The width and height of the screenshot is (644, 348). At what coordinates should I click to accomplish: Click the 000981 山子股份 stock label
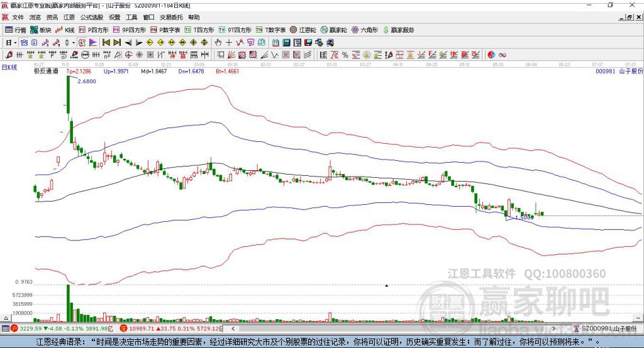pyautogui.click(x=619, y=71)
